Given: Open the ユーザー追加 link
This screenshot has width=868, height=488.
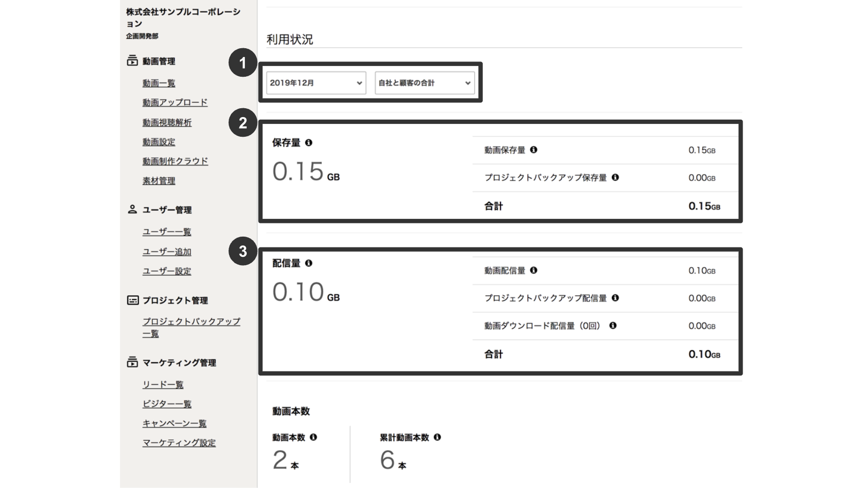Looking at the screenshot, I should (166, 251).
